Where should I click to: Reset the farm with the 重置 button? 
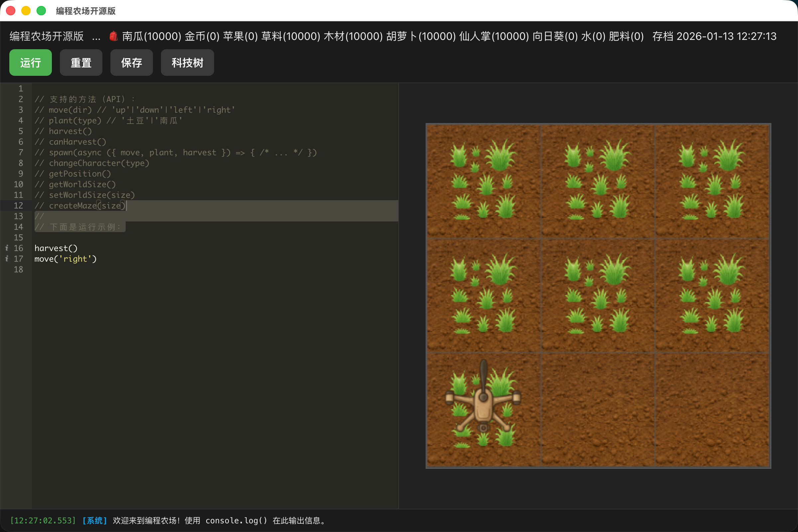(x=81, y=63)
